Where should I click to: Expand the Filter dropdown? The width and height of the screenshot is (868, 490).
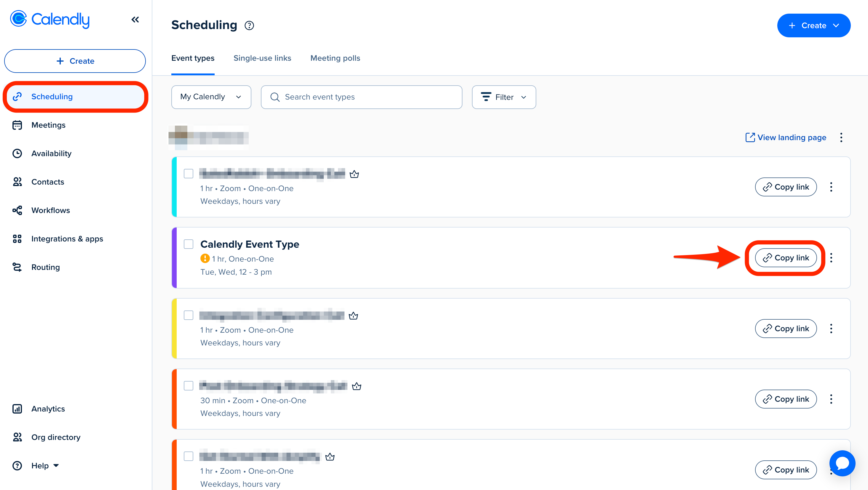503,97
